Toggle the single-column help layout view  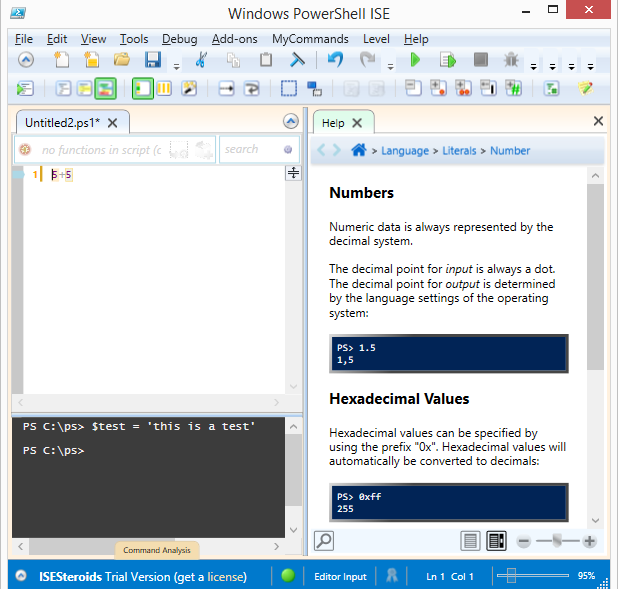tap(470, 541)
